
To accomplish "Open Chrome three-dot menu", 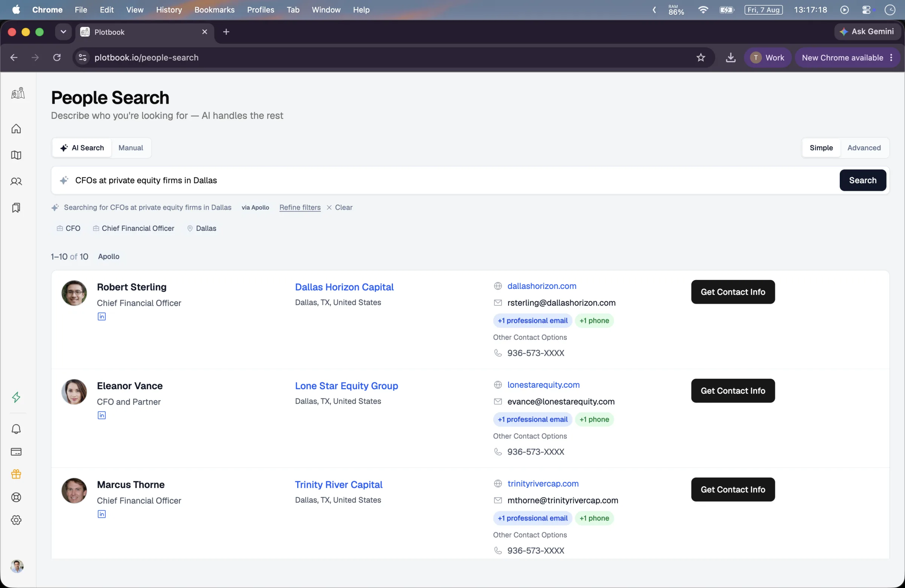I will coord(891,57).
